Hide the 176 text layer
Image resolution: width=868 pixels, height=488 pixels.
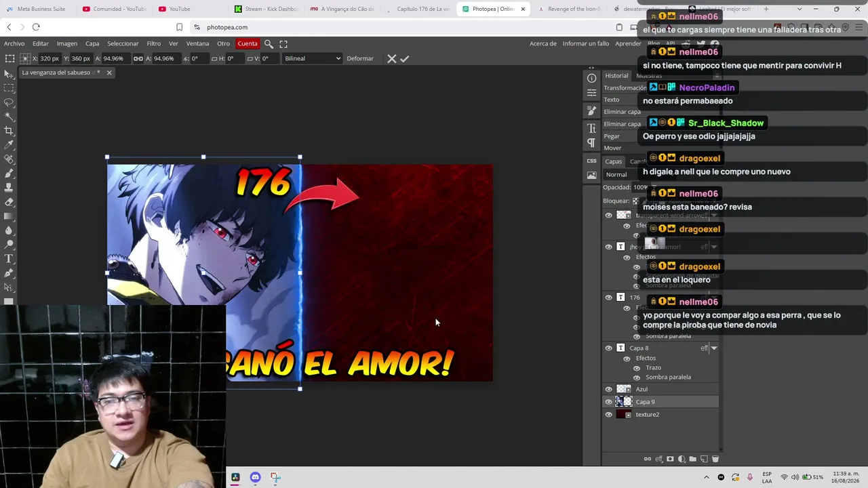(608, 298)
